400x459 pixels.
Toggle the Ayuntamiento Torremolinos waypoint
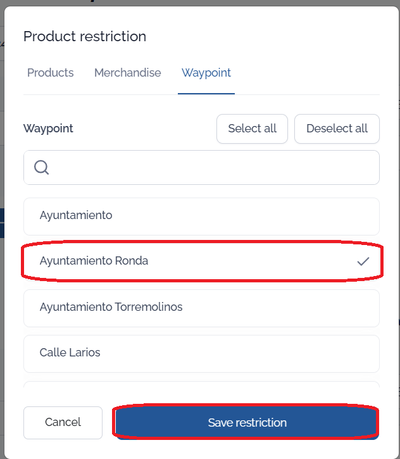pyautogui.click(x=201, y=308)
